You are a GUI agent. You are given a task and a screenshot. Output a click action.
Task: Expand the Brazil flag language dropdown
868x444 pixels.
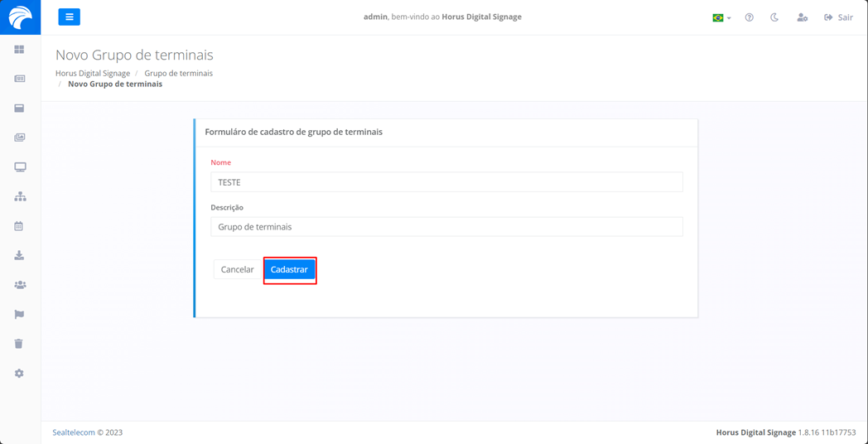[721, 17]
